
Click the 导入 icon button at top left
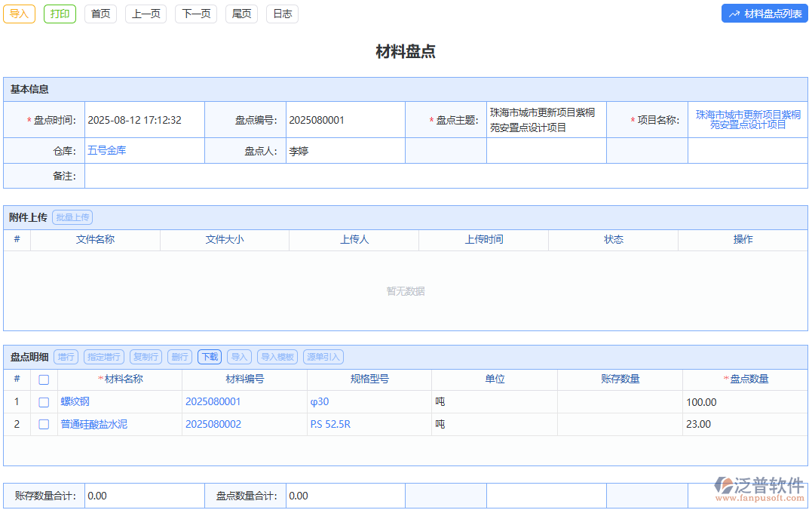(x=19, y=14)
